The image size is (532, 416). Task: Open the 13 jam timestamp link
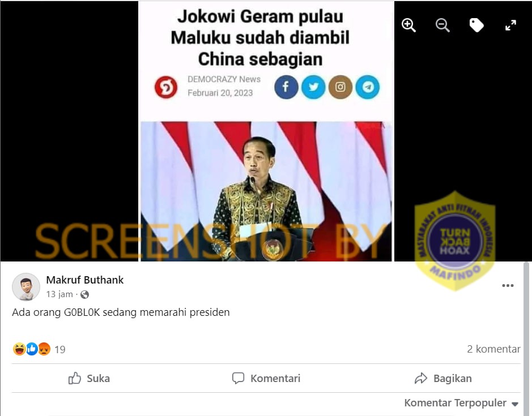click(59, 294)
